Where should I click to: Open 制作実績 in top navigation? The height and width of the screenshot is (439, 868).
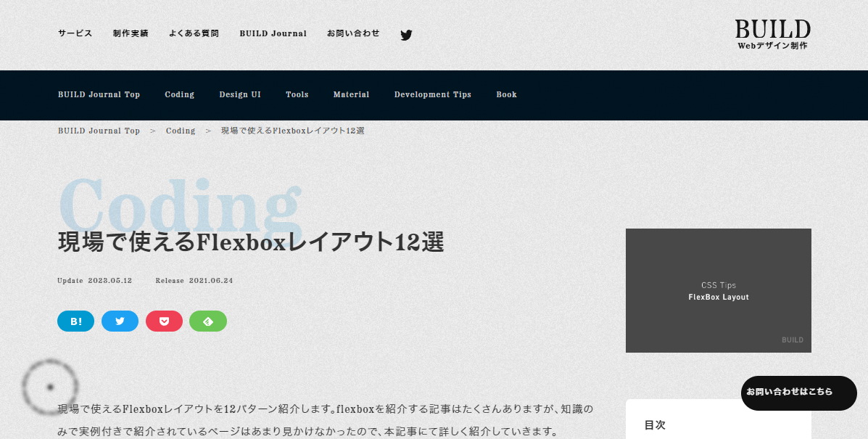(x=131, y=33)
